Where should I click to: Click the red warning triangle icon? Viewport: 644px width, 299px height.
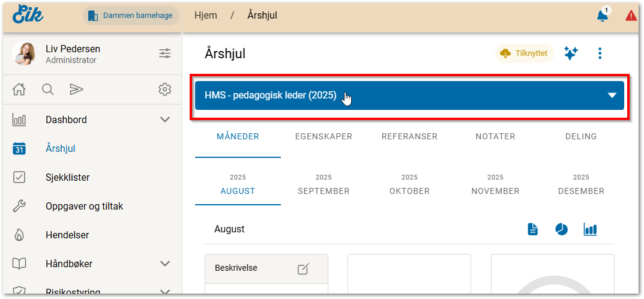(631, 16)
